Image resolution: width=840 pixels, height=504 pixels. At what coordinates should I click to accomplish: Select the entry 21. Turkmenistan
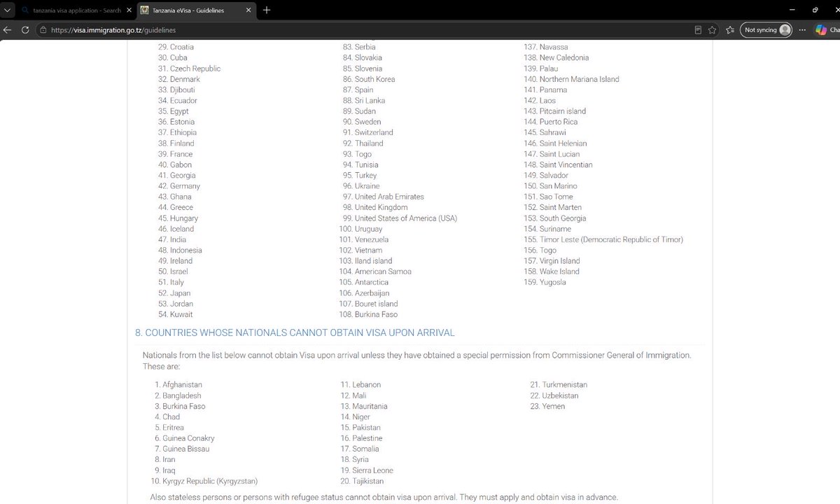pyautogui.click(x=559, y=385)
